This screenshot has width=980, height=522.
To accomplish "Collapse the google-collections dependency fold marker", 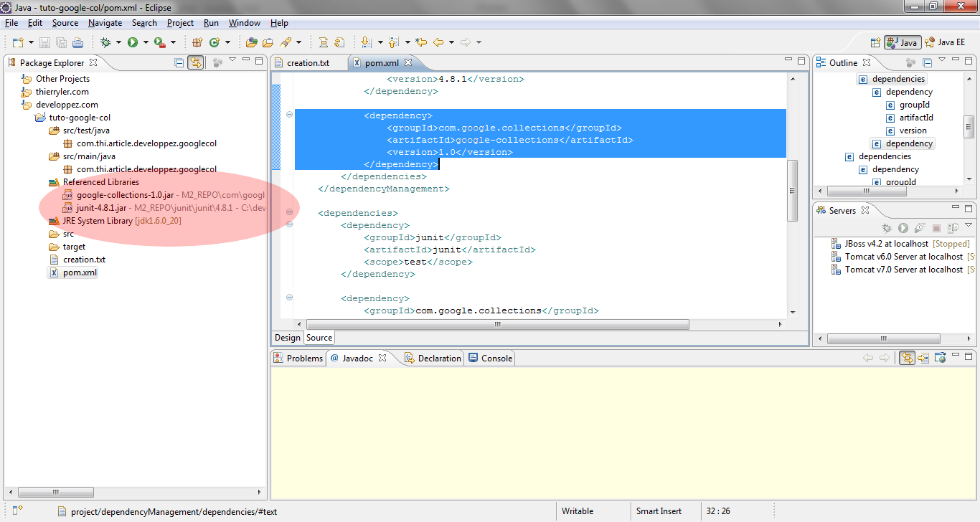I will pos(289,115).
